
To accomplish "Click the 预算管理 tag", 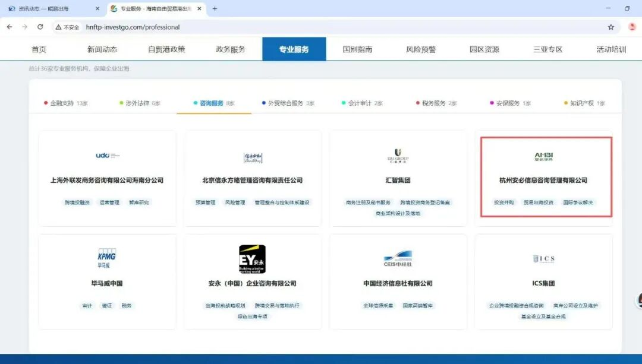I will point(205,202).
